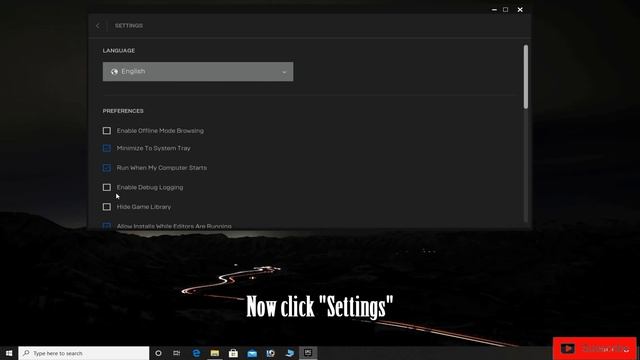Screen dimensions: 640x360
Task: Click the settings page scrollbar
Action: pos(526,77)
